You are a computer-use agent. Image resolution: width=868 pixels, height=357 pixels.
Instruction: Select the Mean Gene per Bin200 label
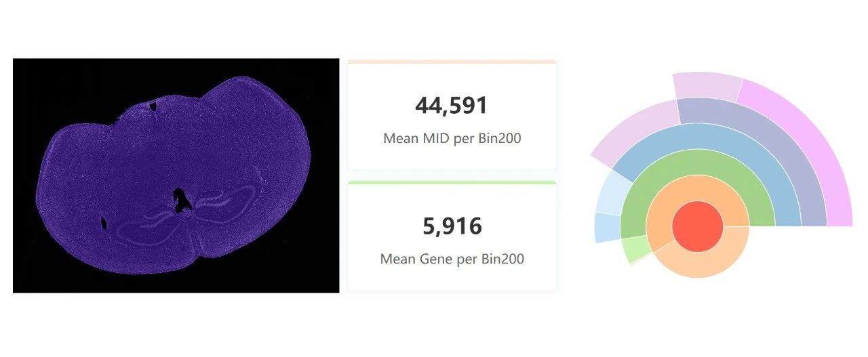tap(452, 259)
